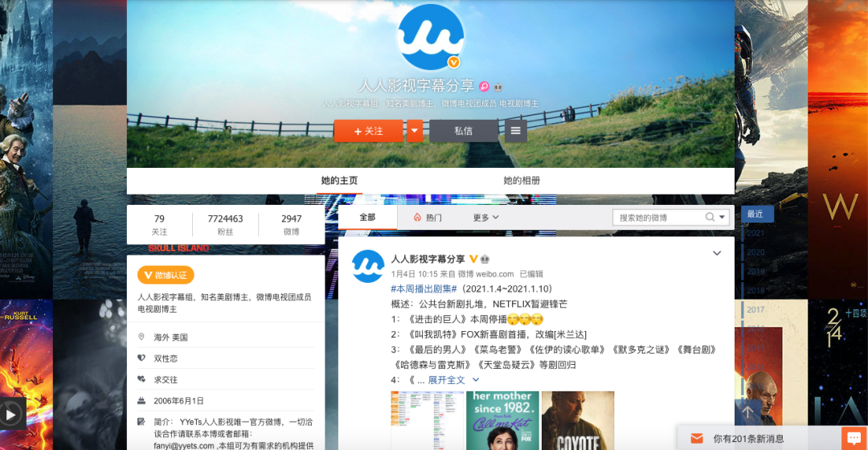The width and height of the screenshot is (868, 450).
Task: Send a private message via 私信
Action: point(464,131)
